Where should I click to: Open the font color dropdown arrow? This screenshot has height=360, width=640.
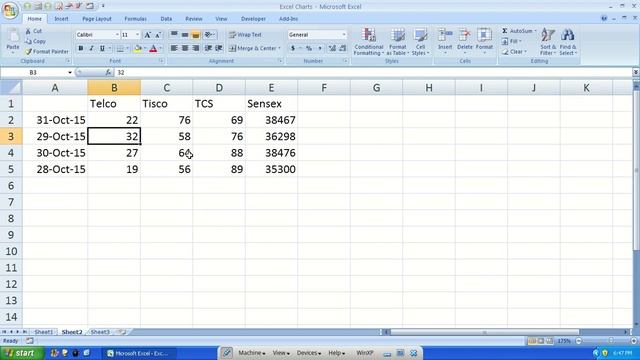pyautogui.click(x=160, y=49)
